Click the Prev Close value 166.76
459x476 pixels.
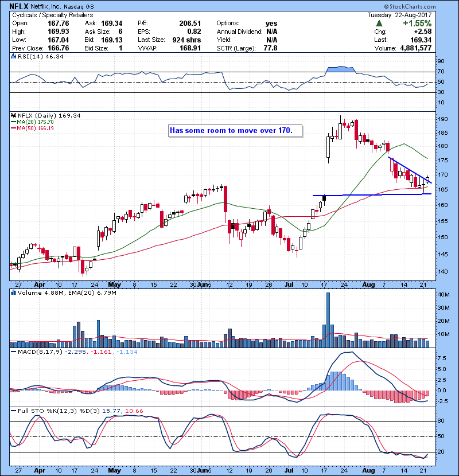coord(59,48)
